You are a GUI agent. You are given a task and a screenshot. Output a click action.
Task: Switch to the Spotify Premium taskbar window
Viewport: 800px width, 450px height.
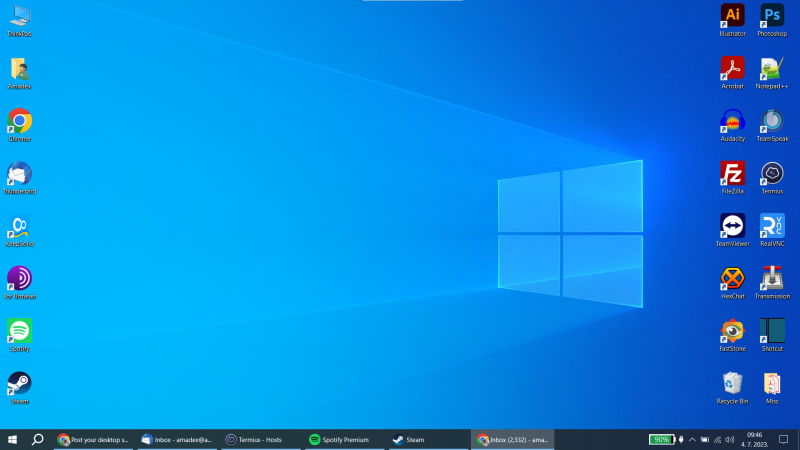coord(343,439)
